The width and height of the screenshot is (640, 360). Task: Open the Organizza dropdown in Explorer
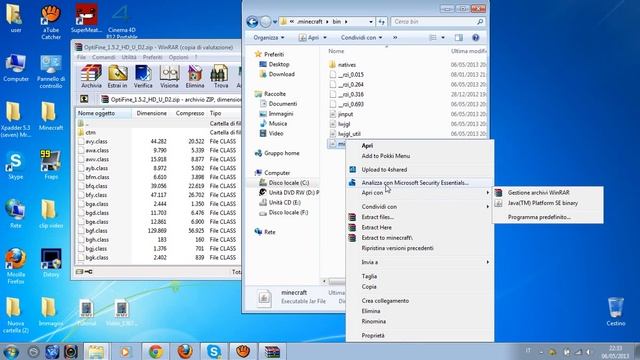(x=269, y=38)
